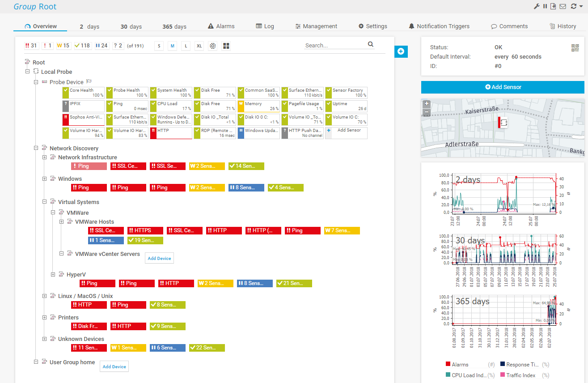The image size is (588, 383).
Task: Select the XL size view option
Action: tap(199, 46)
